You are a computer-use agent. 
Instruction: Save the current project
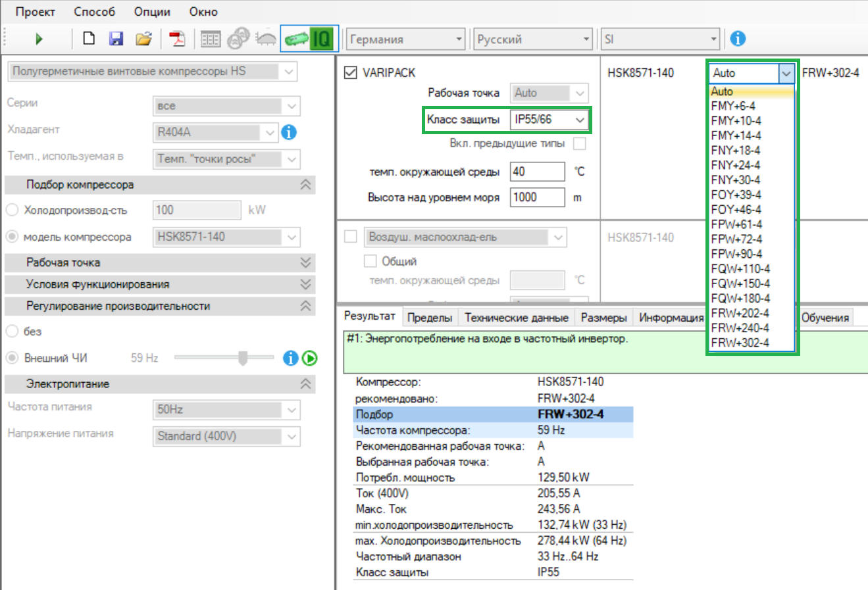click(116, 38)
